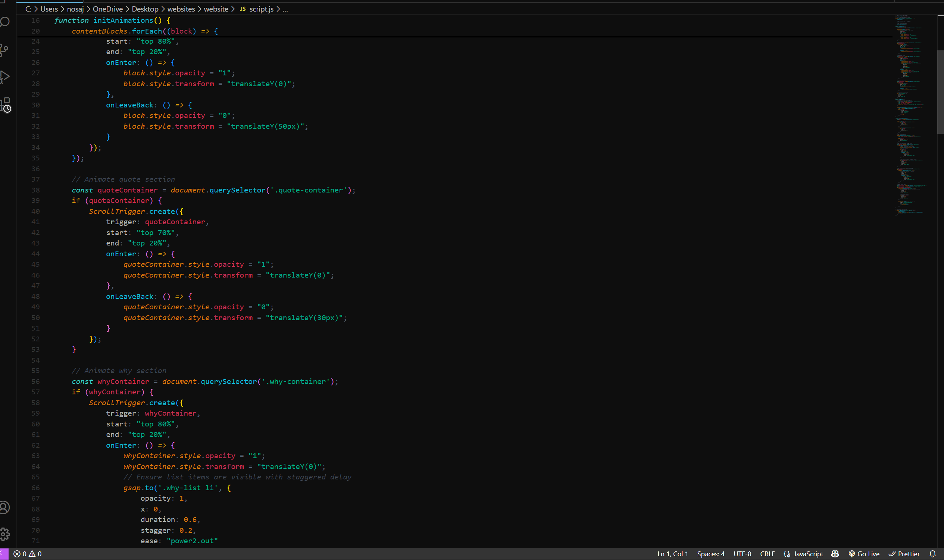This screenshot has width=944, height=560.
Task: Start Go Live server
Action: (864, 554)
